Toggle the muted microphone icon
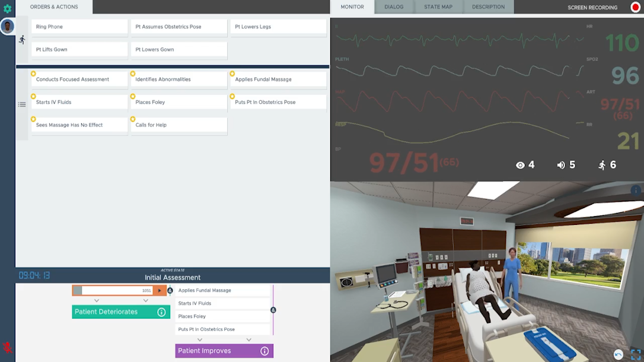Viewport: 644px width, 362px height. [8, 348]
